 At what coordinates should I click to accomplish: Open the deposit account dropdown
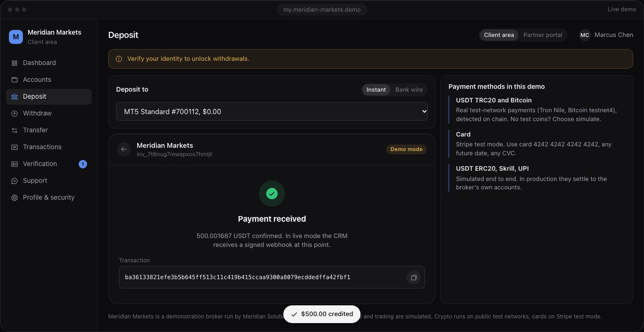pos(272,111)
